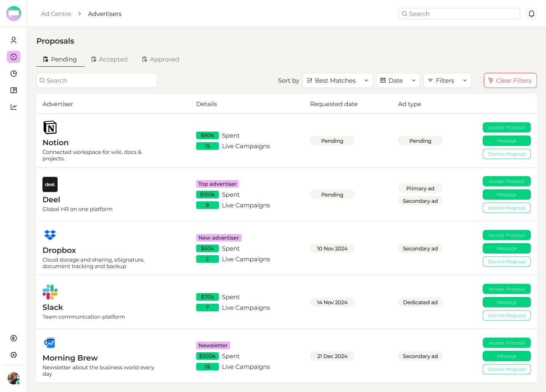546x392 pixels.
Task: Click the Newsletter tag on Morning Brew
Action: 213,345
